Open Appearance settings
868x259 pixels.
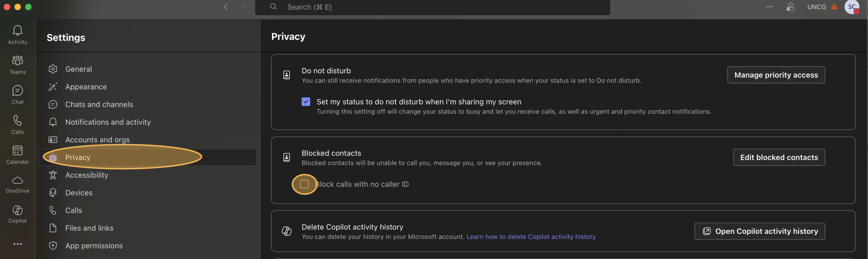(x=147, y=87)
